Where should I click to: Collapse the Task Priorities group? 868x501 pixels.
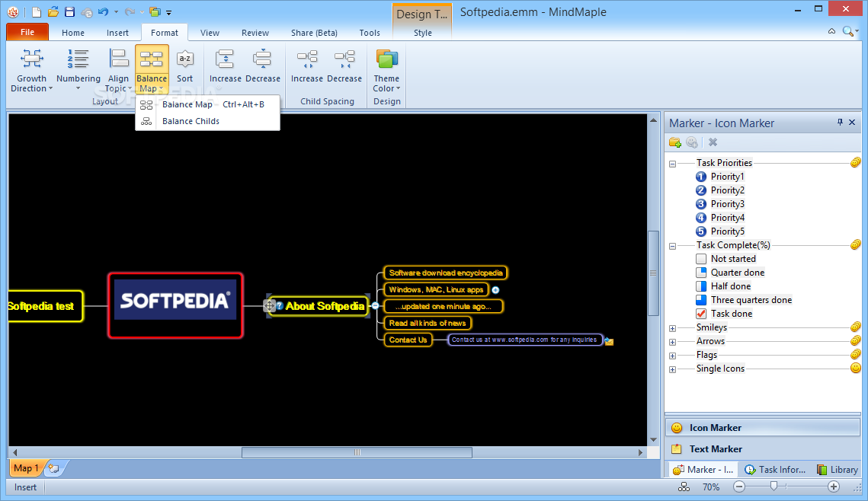tap(673, 164)
